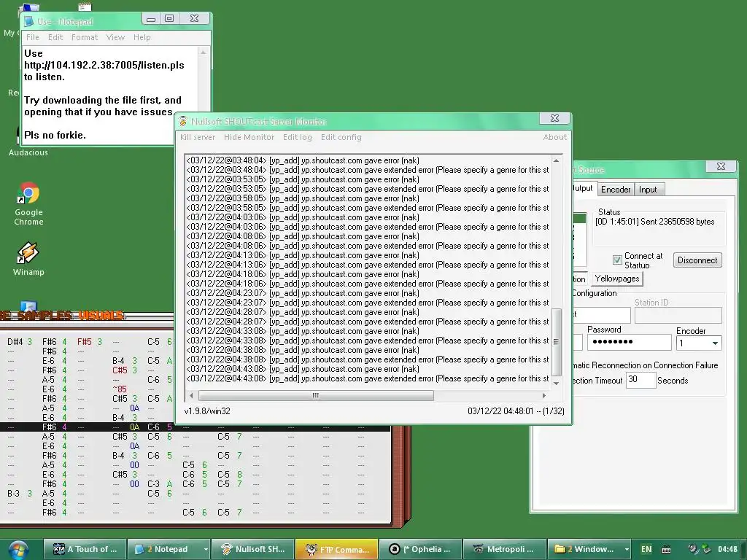Click the D#4 note in tracker pattern

point(15,342)
